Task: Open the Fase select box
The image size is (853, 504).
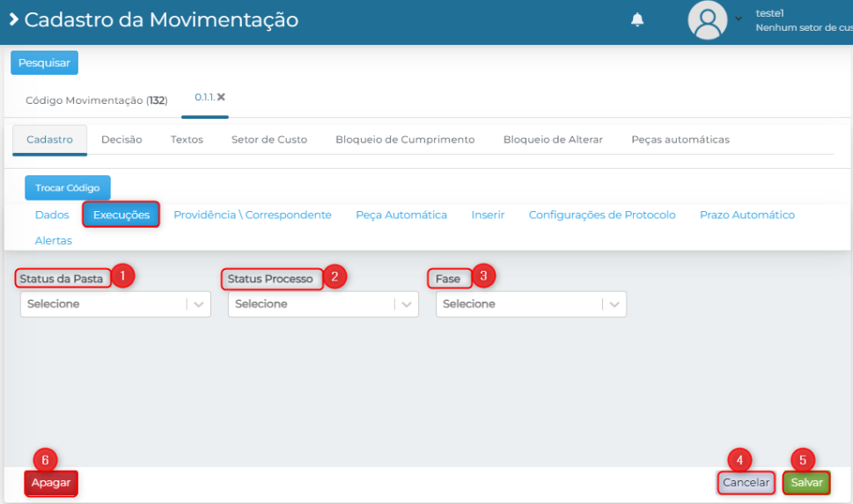Action: tap(531, 304)
